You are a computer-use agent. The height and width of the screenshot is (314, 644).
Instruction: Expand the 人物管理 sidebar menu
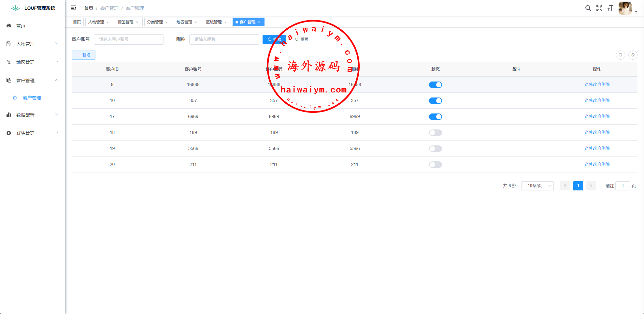point(33,44)
